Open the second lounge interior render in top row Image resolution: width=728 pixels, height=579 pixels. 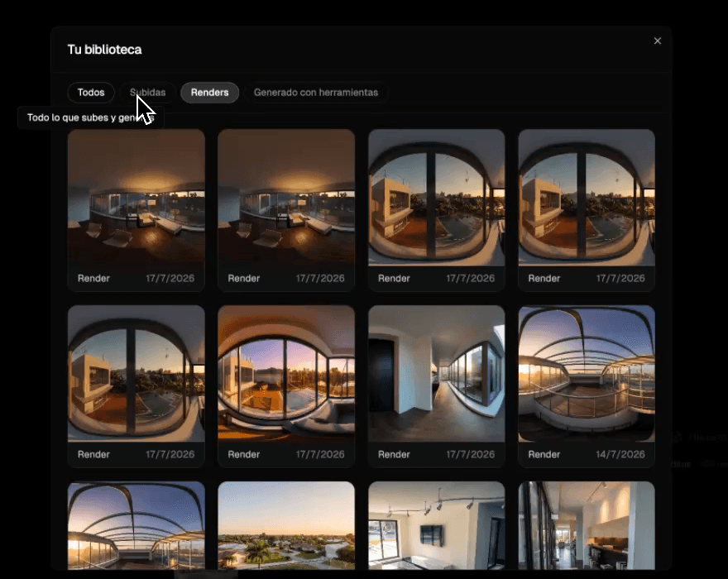pyautogui.click(x=286, y=198)
